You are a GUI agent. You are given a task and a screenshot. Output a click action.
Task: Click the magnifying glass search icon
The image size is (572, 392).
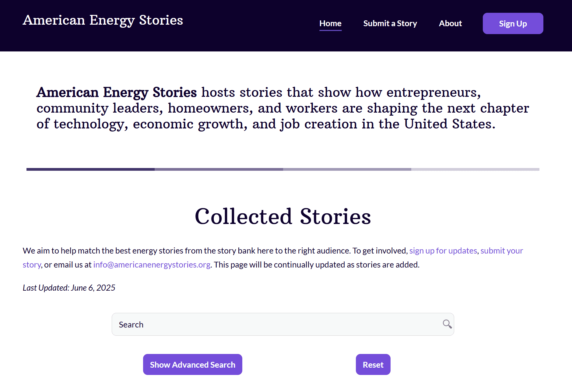pyautogui.click(x=447, y=324)
